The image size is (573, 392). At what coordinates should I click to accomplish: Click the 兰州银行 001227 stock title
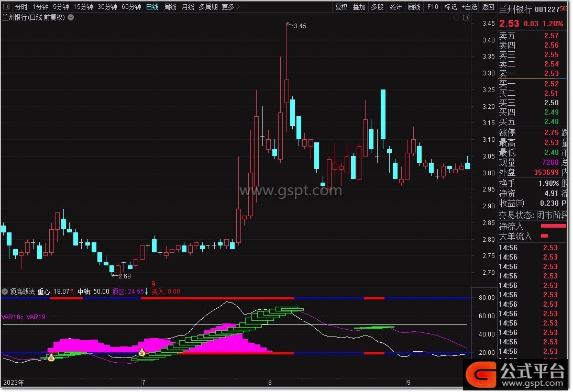click(529, 9)
